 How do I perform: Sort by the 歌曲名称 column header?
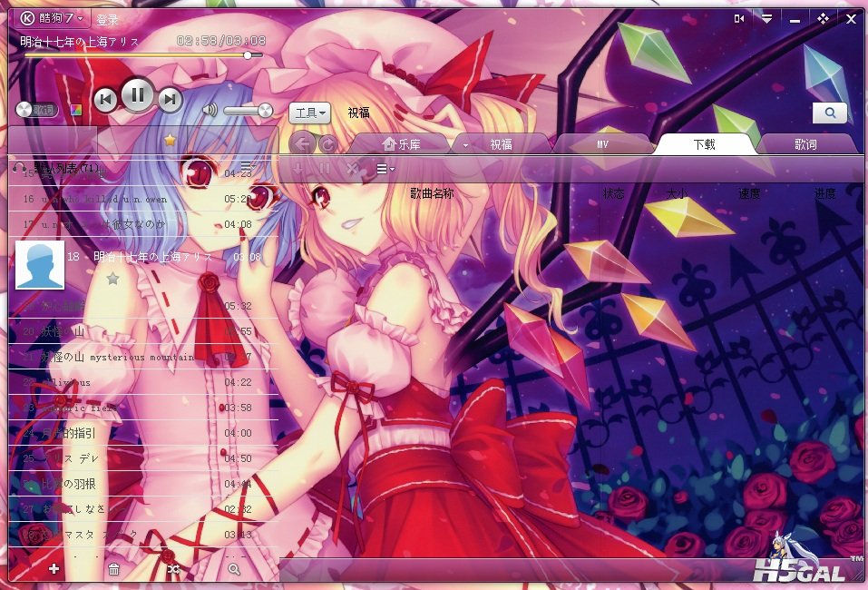point(433,193)
